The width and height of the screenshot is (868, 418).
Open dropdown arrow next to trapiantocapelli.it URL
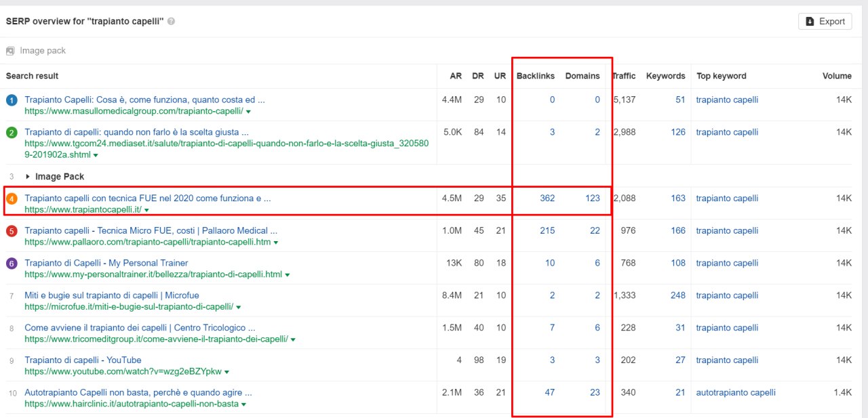click(x=146, y=211)
